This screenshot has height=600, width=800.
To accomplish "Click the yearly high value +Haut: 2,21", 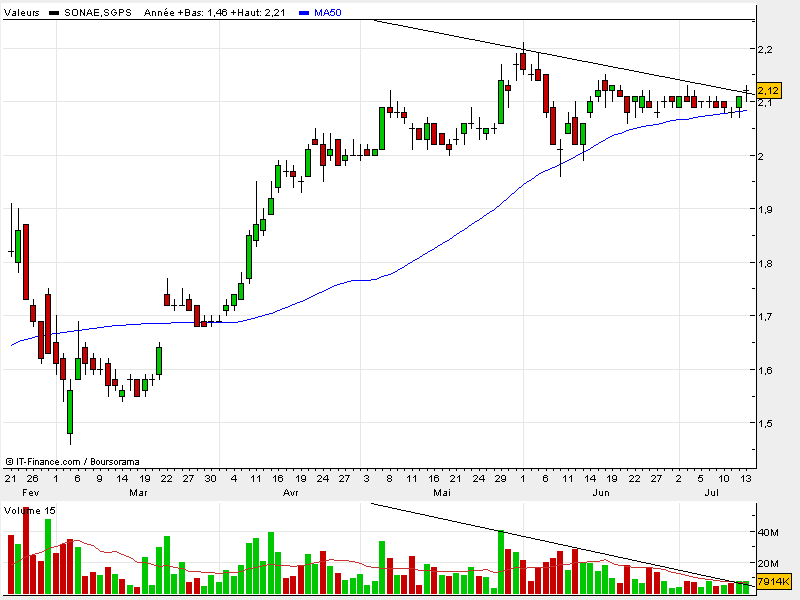I will pos(258,13).
